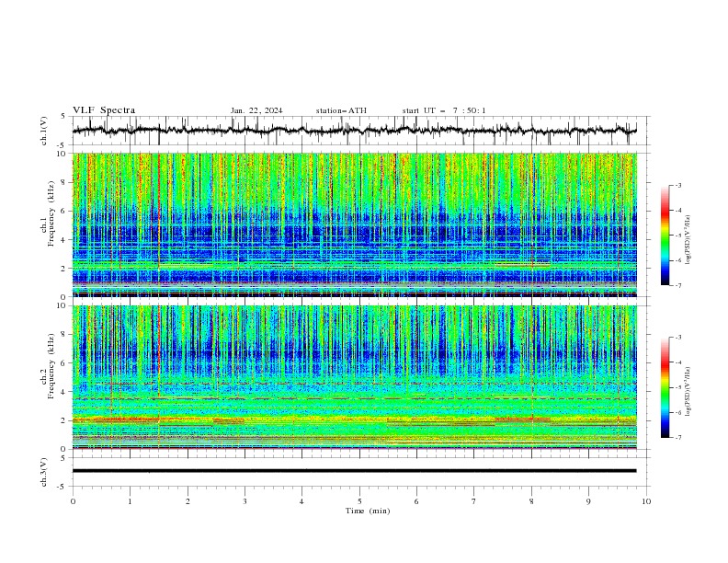Screen dimensions: 728x563
Task: Click the thick black ch.3 voltage trace
Action: (x=354, y=471)
